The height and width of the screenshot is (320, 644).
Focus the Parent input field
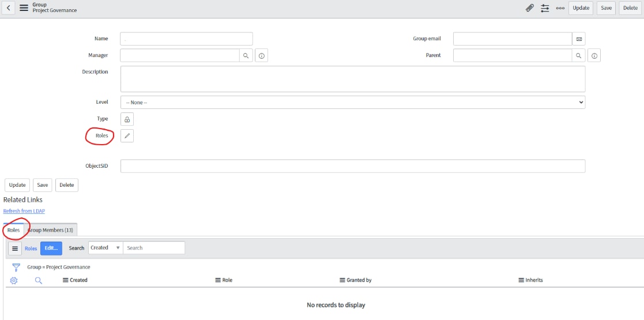click(513, 55)
